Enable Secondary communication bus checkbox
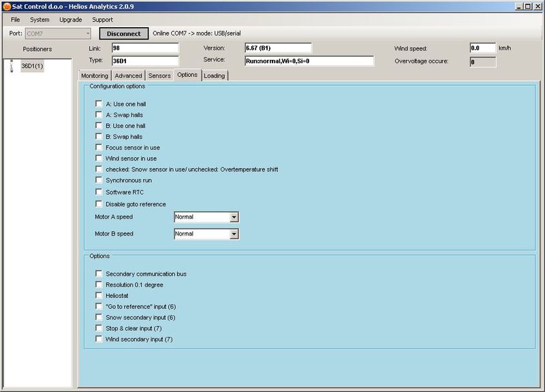 [x=99, y=274]
